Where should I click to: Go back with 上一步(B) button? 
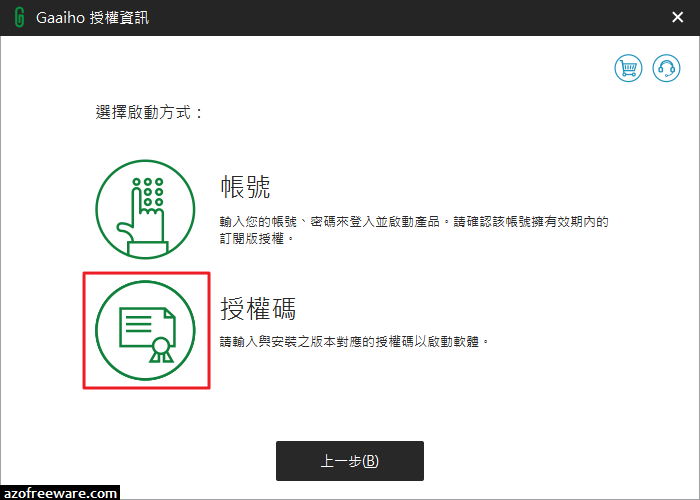pos(350,461)
